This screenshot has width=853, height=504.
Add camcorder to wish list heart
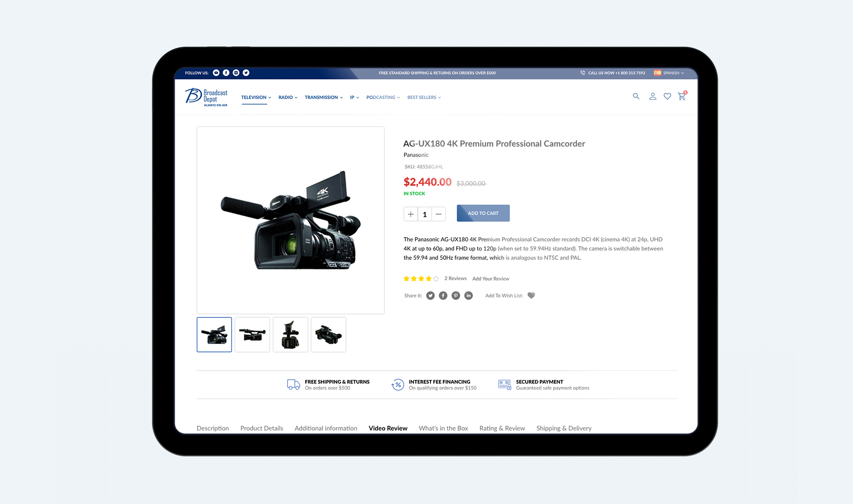pyautogui.click(x=531, y=296)
